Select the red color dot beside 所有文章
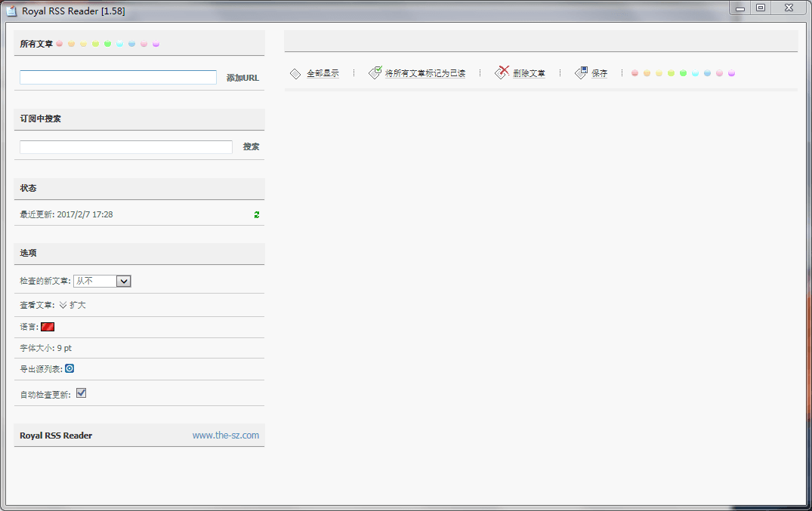 click(x=60, y=44)
